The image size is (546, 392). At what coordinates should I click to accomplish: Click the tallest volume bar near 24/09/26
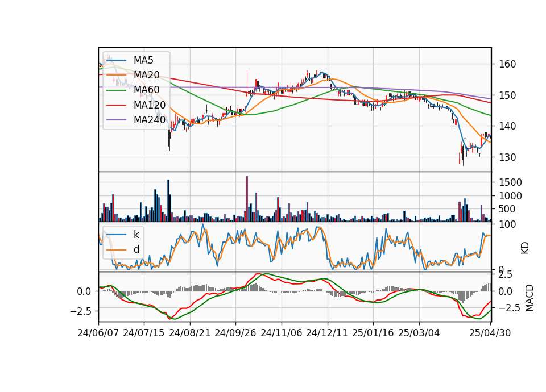click(246, 199)
